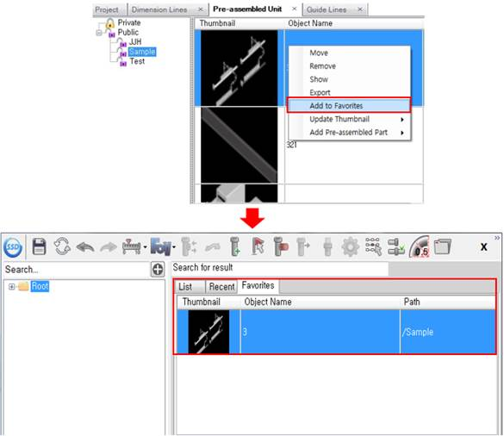The height and width of the screenshot is (436, 504).
Task: Expand the Root folder node
Action: [x=11, y=286]
